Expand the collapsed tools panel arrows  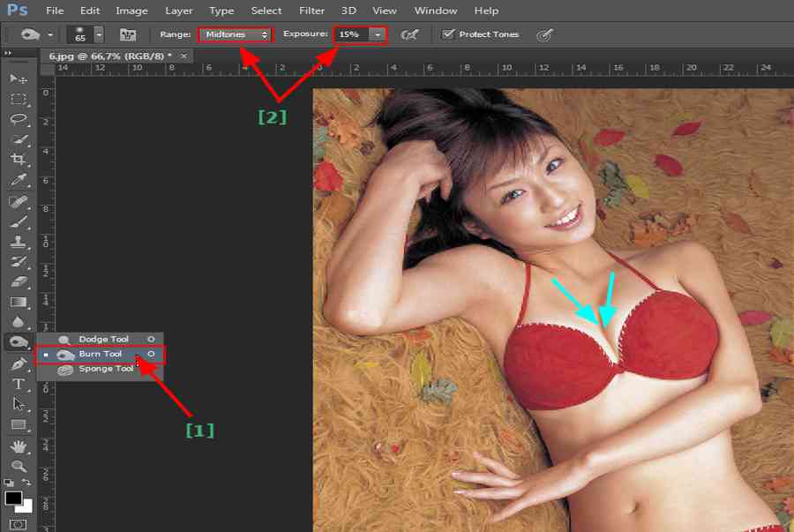point(8,53)
